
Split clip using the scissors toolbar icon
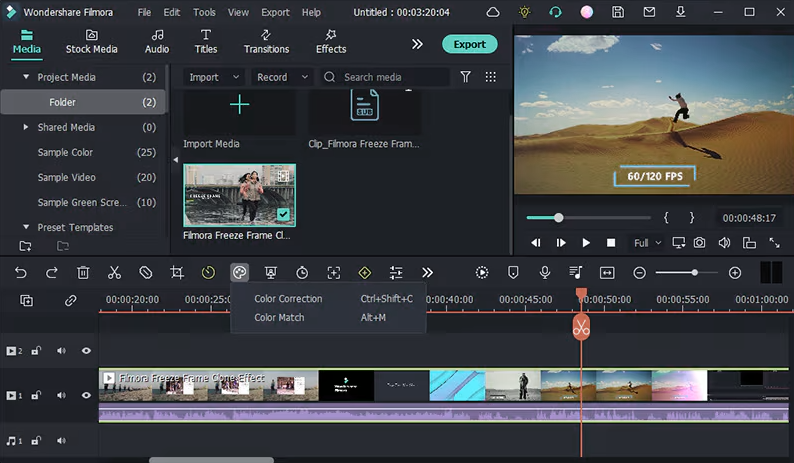[x=114, y=273]
